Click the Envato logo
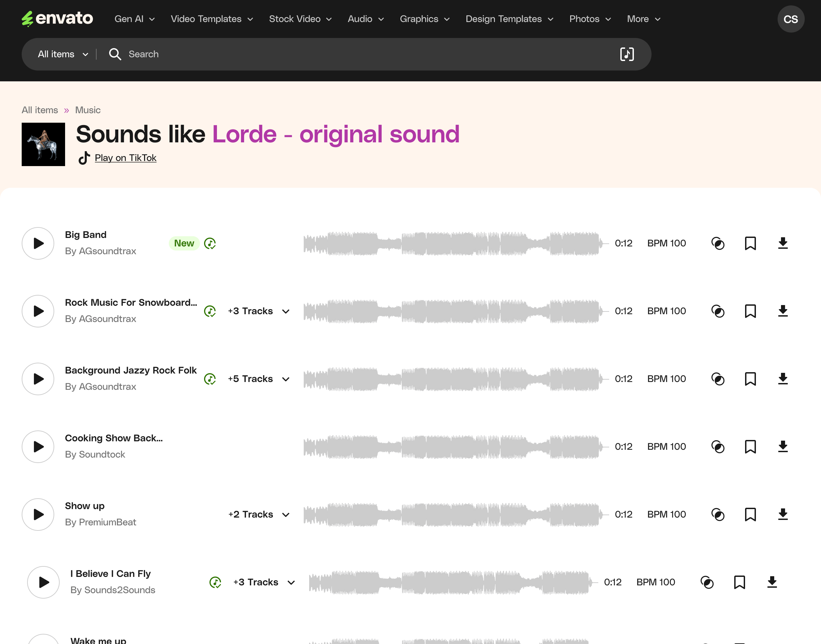821x644 pixels. [x=57, y=19]
